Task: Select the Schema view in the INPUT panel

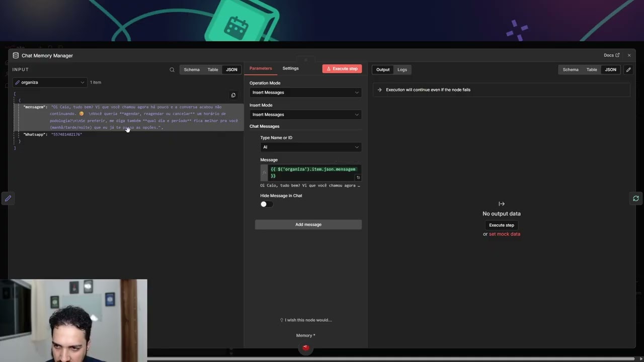Action: [192, 70]
